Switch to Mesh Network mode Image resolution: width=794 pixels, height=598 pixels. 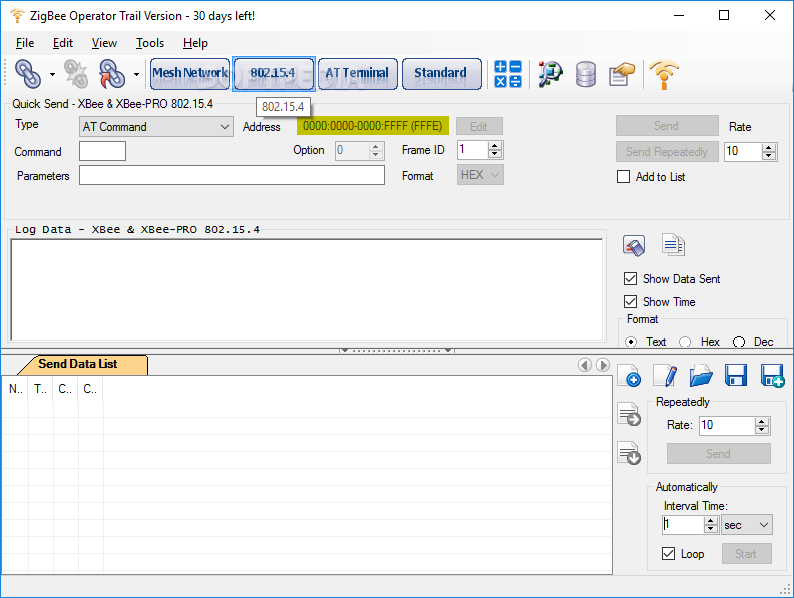pyautogui.click(x=190, y=73)
